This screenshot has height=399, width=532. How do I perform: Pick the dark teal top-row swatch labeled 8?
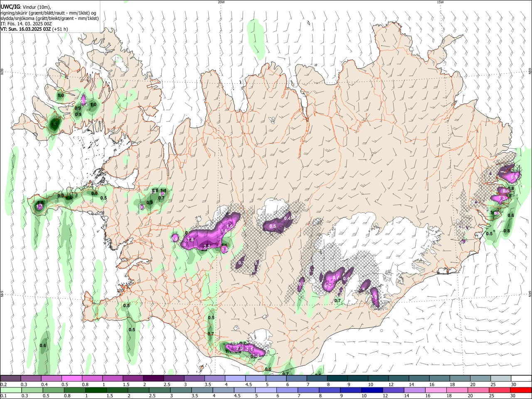337,379
